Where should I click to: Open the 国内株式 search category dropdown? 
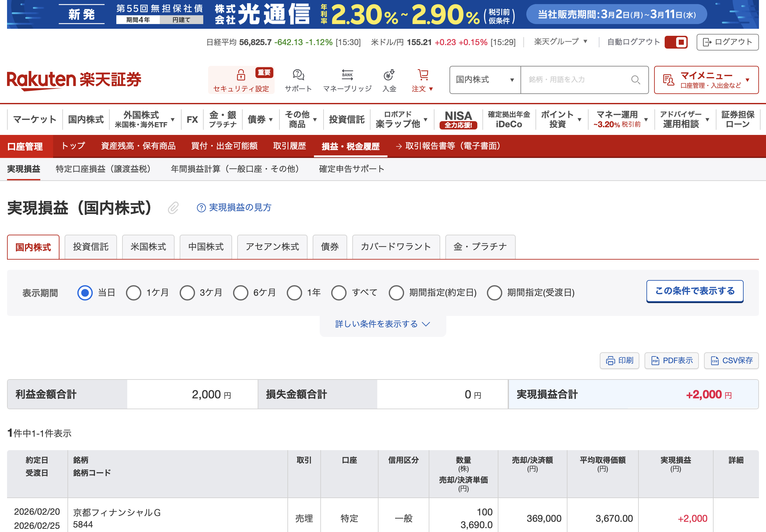click(x=485, y=80)
